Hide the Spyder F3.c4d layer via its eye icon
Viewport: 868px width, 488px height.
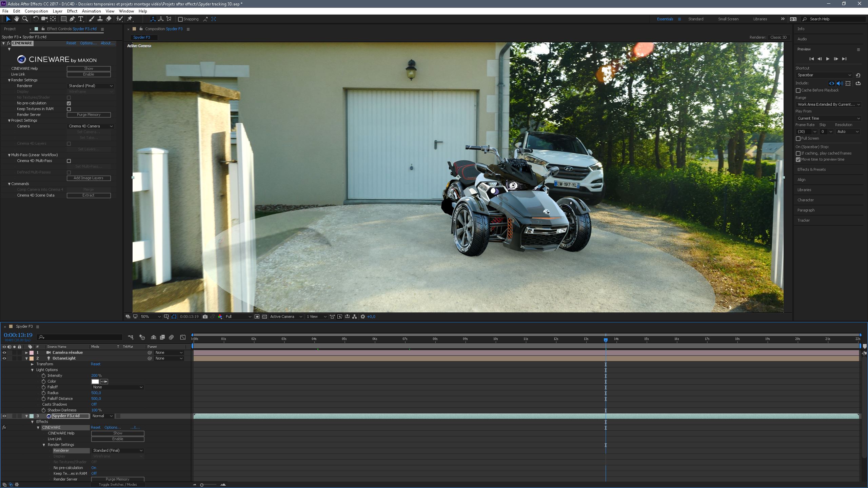click(4, 416)
